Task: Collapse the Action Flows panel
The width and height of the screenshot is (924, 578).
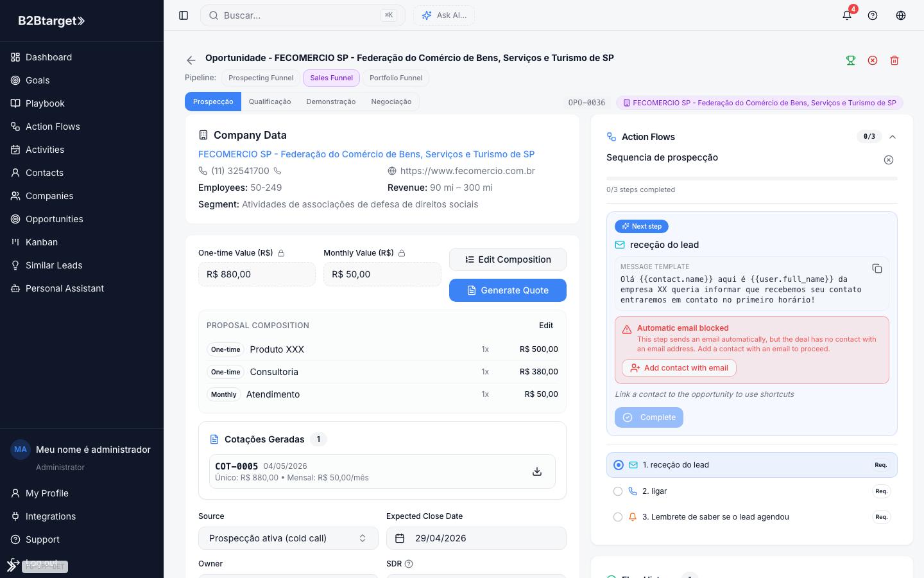Action: pos(893,137)
